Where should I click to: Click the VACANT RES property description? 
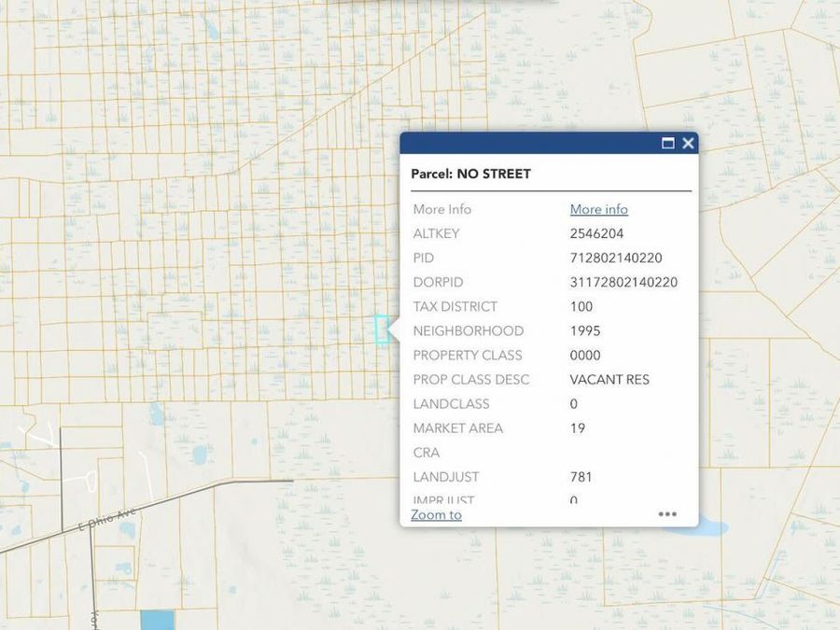click(x=609, y=379)
